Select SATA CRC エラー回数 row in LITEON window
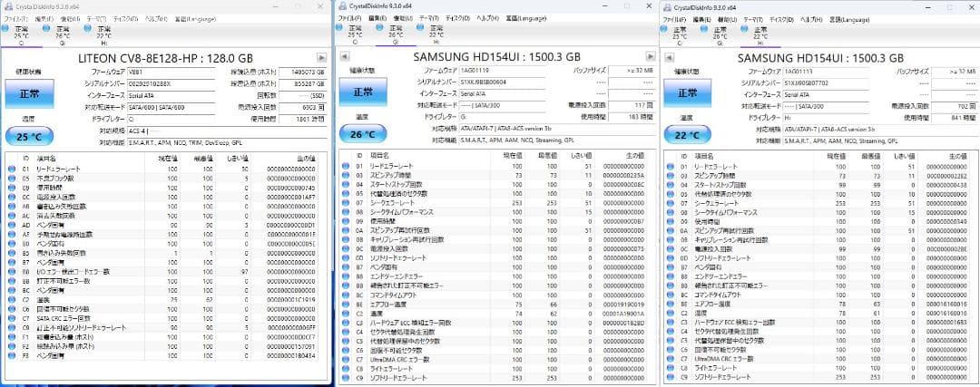 [x=164, y=318]
